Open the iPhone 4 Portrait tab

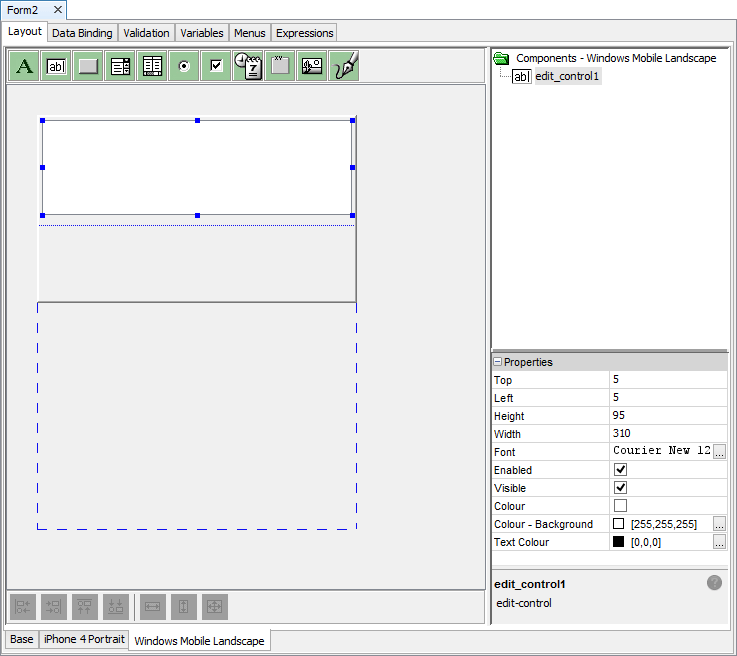84,640
